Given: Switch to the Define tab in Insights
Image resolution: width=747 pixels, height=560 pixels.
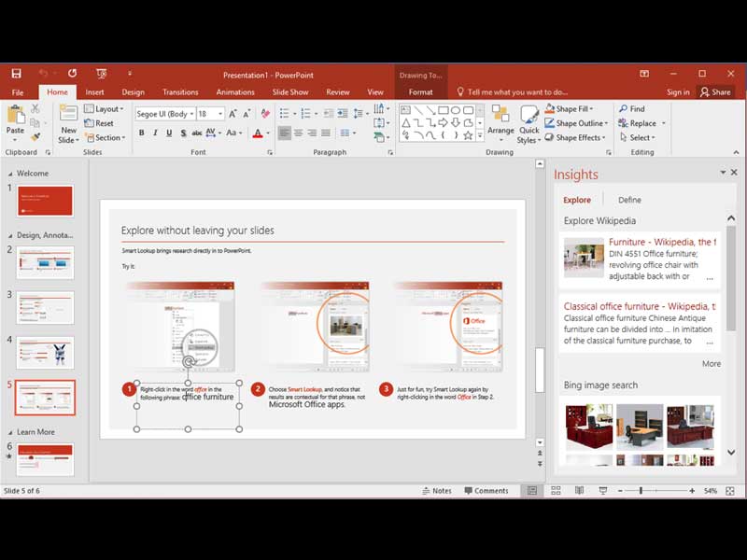Looking at the screenshot, I should 629,200.
